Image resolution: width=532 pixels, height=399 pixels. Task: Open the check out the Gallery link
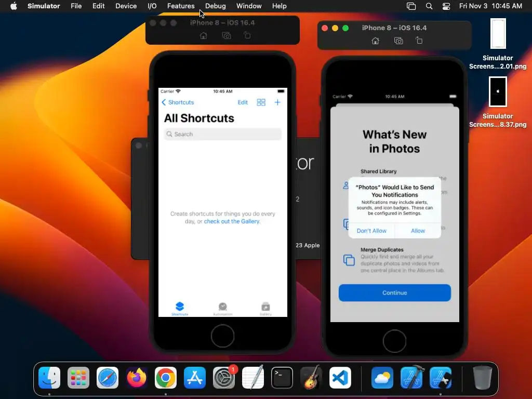[232, 221]
